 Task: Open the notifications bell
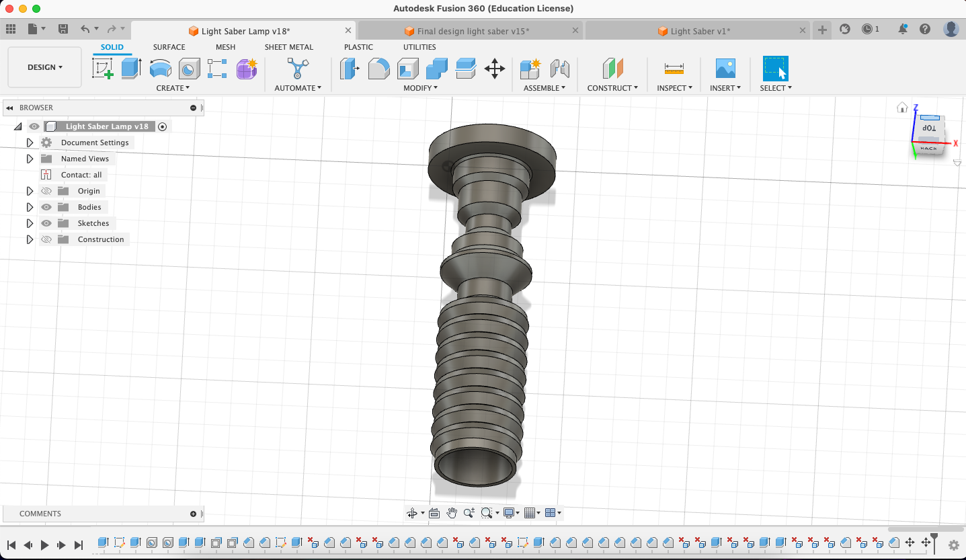[x=903, y=29]
